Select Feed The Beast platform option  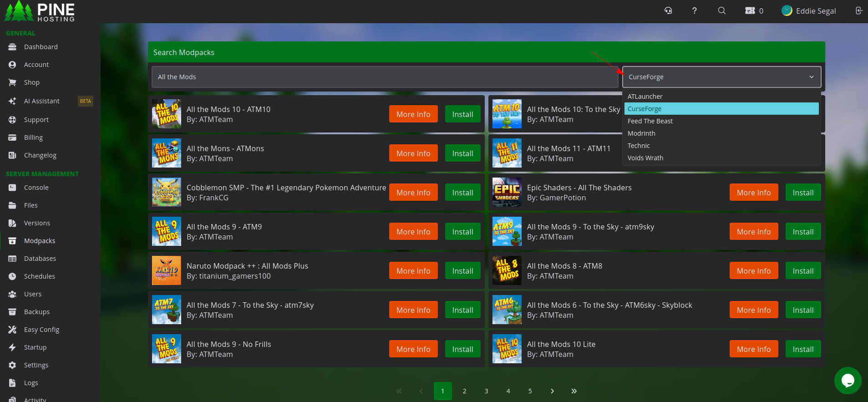(x=721, y=121)
